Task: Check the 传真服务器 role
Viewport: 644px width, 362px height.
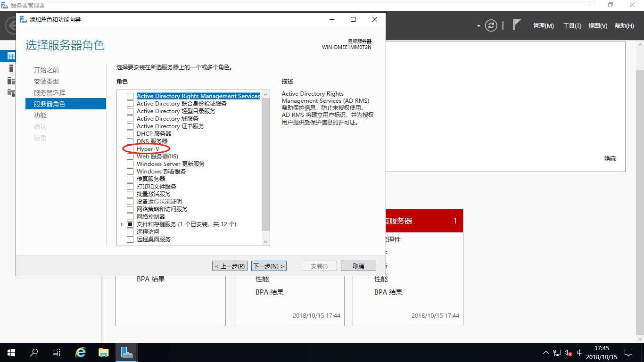Action: (x=130, y=179)
